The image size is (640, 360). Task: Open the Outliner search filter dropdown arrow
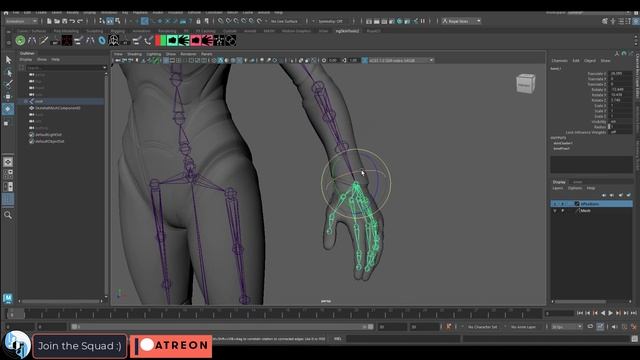click(104, 68)
